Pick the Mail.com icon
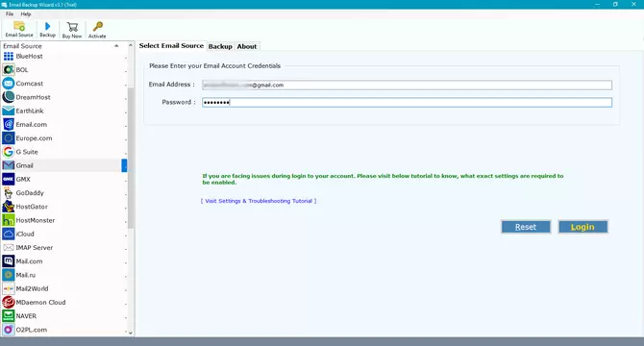Viewport: 644px width, 346px height. point(9,261)
